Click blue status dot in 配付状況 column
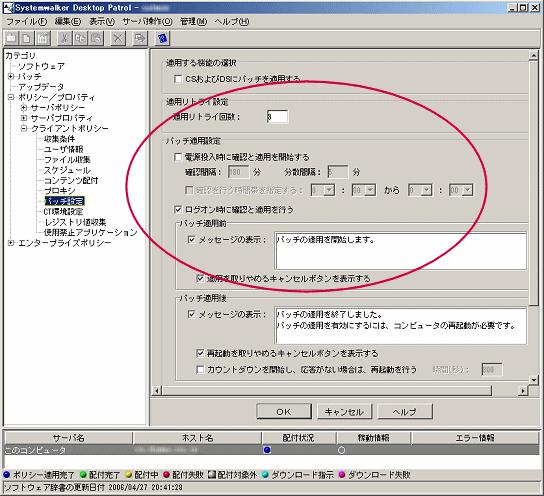The width and height of the screenshot is (544, 496). coord(267,450)
